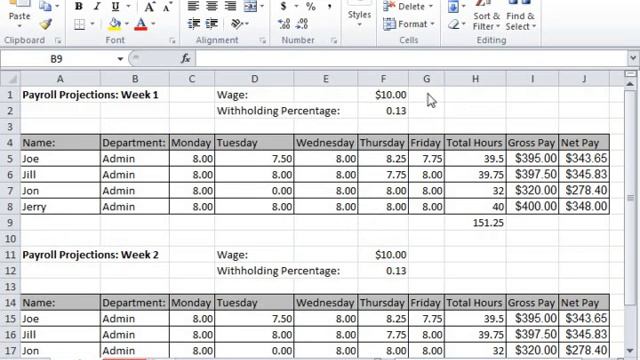The height and width of the screenshot is (360, 640).
Task: Open the underline style dropdown arrow
Action: (129, 6)
